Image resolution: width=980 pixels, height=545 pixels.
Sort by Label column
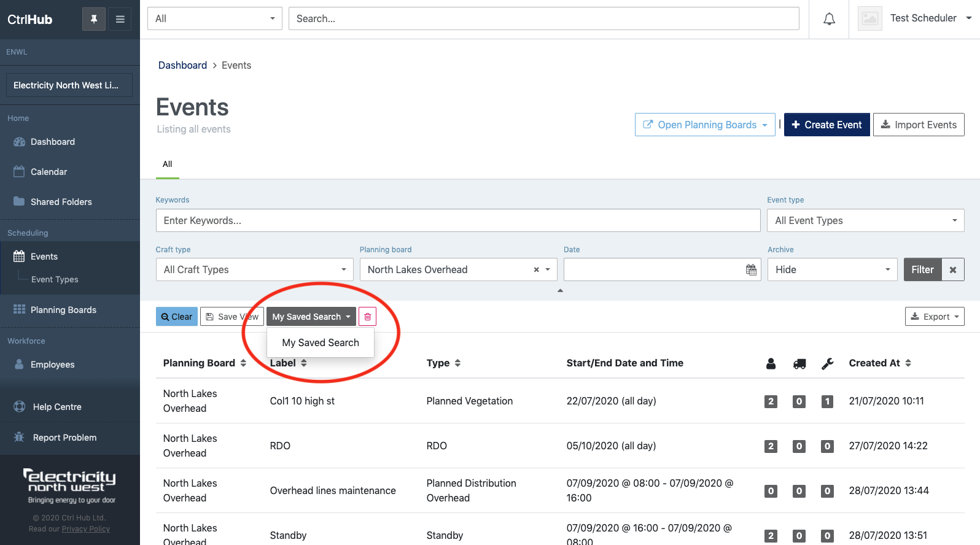[289, 363]
